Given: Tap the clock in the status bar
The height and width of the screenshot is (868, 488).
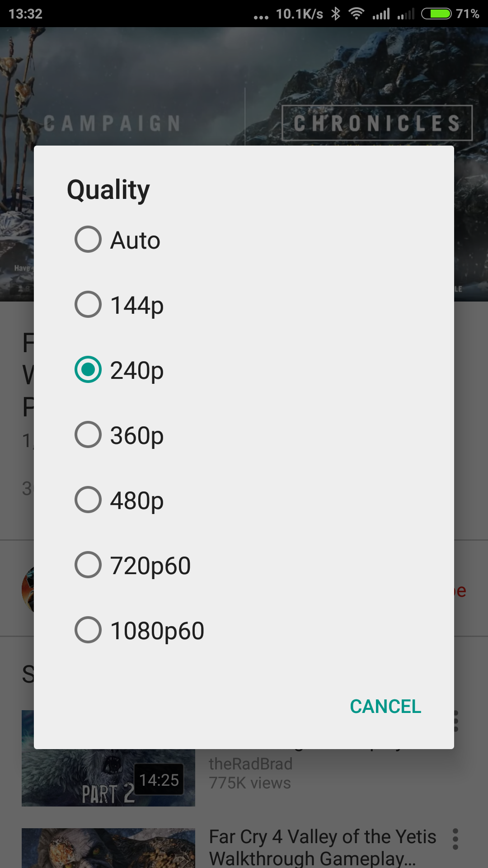Looking at the screenshot, I should 25,14.
